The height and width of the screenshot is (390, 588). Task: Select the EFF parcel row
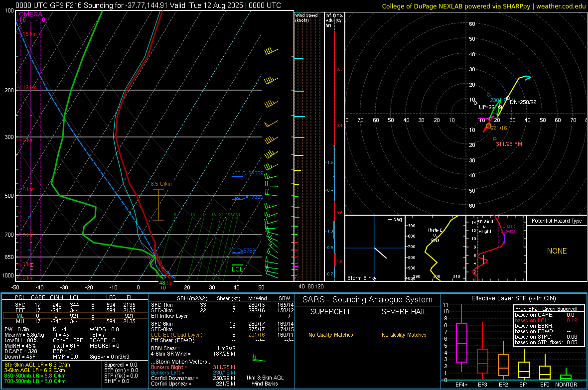pyautogui.click(x=75, y=310)
